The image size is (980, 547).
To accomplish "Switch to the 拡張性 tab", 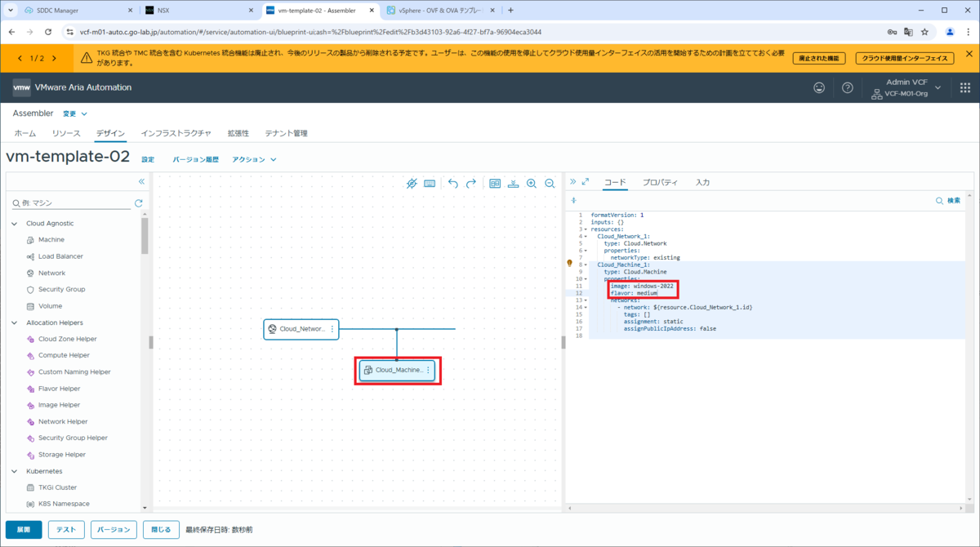I will tap(238, 133).
